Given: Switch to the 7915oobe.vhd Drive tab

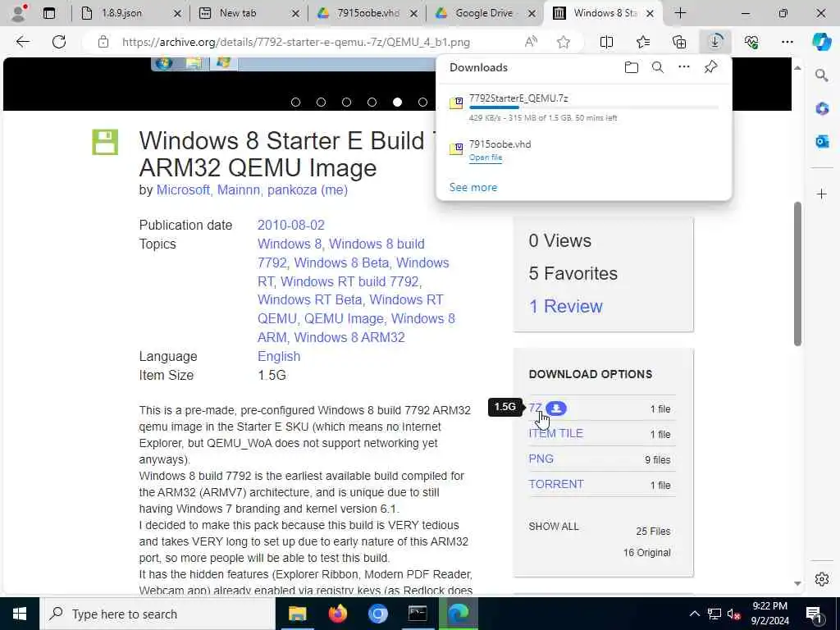Looking at the screenshot, I should click(x=368, y=13).
